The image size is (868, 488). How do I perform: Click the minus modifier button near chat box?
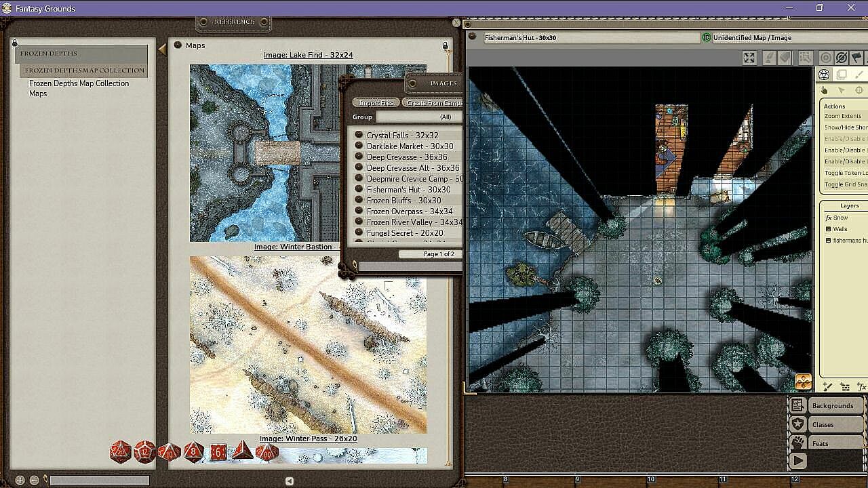coord(35,480)
